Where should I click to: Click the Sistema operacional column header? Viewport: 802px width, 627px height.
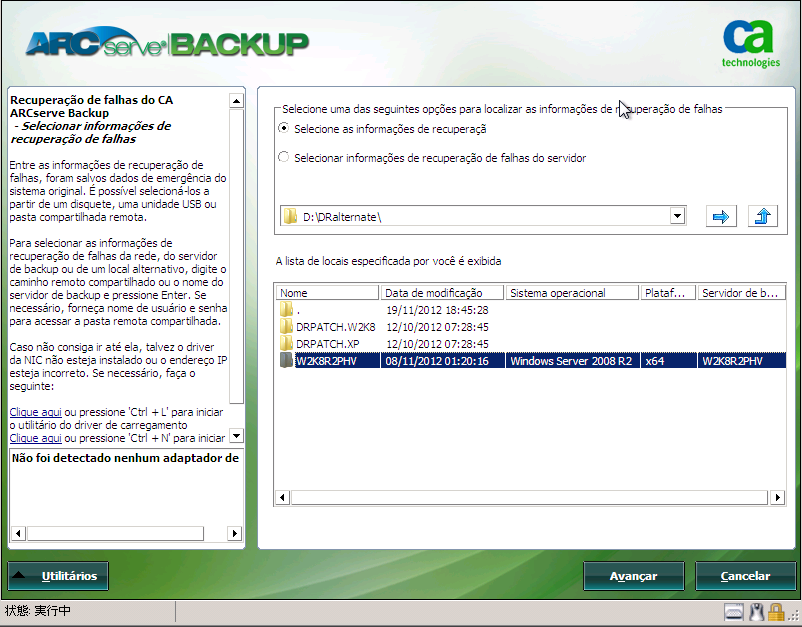pyautogui.click(x=572, y=293)
